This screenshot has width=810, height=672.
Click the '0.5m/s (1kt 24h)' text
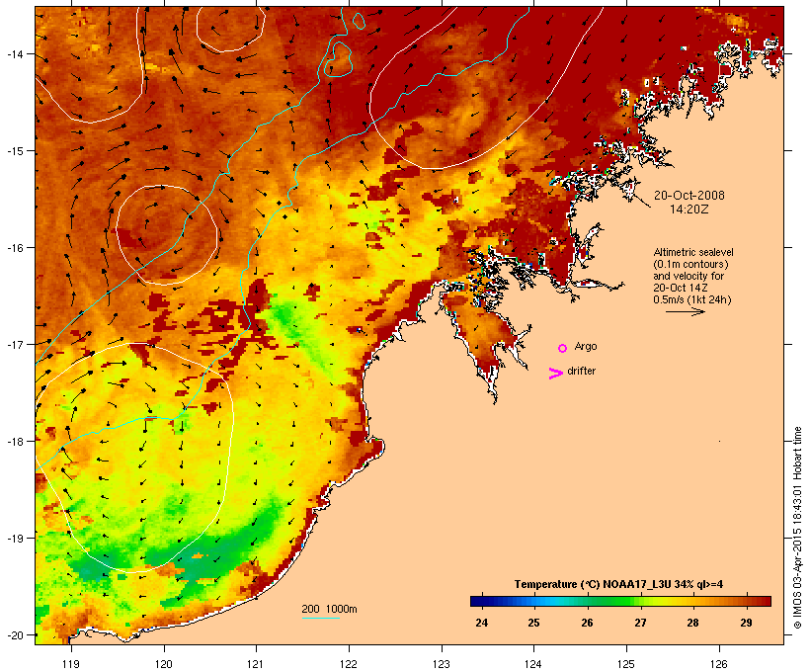(692, 299)
